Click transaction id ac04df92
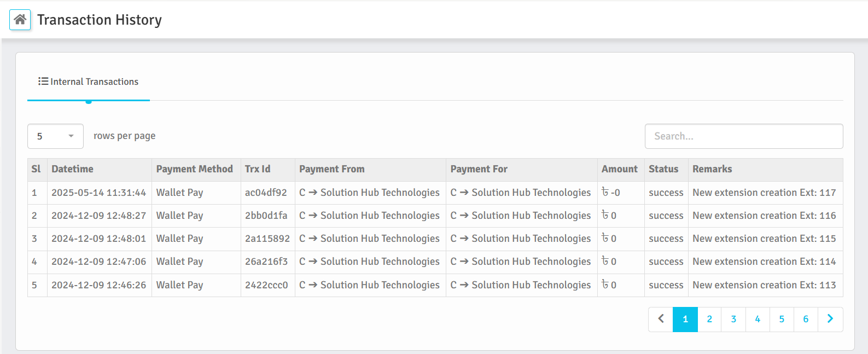 [x=266, y=193]
